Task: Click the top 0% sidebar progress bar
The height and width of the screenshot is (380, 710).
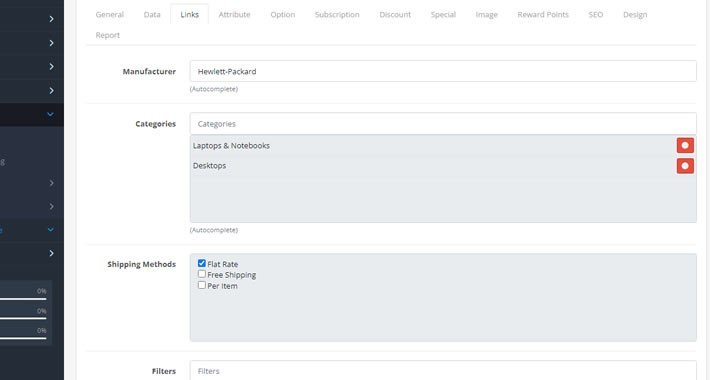Action: coord(23,299)
